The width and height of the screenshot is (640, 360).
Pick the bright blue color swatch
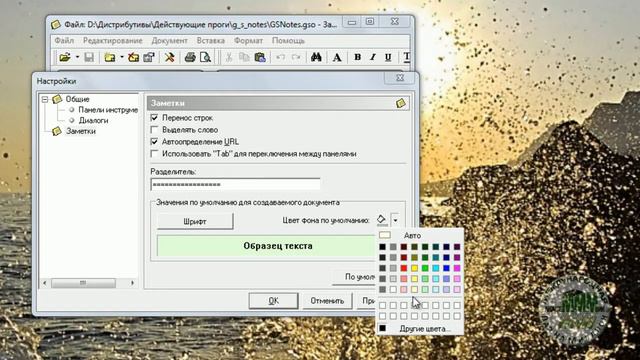click(x=446, y=268)
